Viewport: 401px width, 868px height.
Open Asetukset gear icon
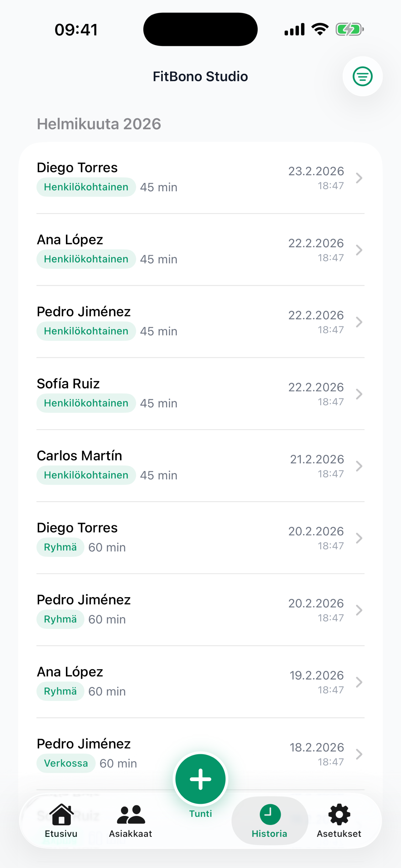point(339,815)
